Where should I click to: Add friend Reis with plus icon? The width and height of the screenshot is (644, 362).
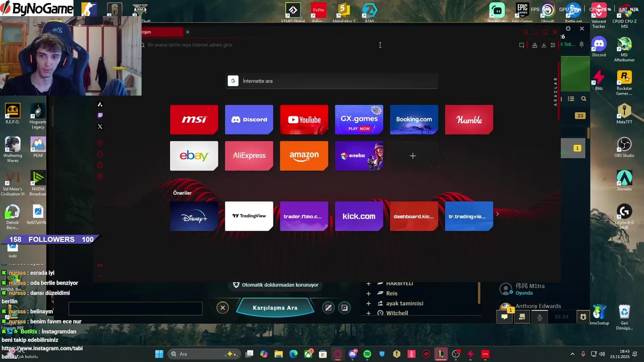[368, 294]
